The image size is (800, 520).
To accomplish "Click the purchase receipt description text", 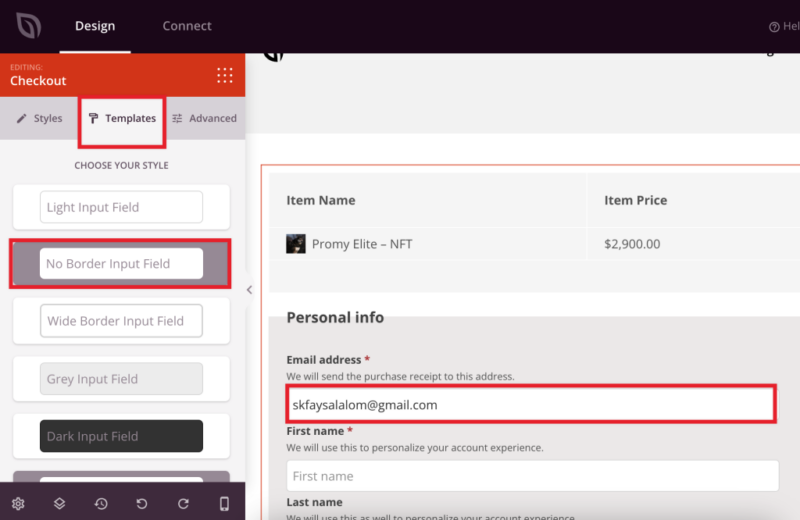I will point(401,377).
